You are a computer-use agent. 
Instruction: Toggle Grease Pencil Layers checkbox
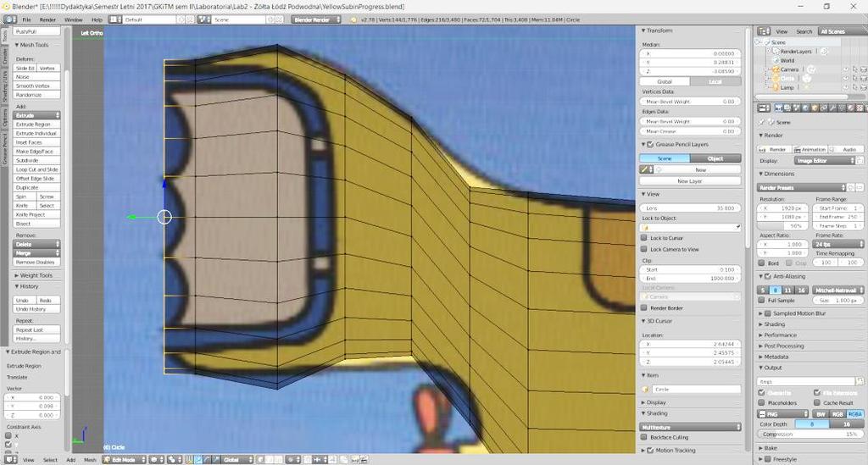650,144
